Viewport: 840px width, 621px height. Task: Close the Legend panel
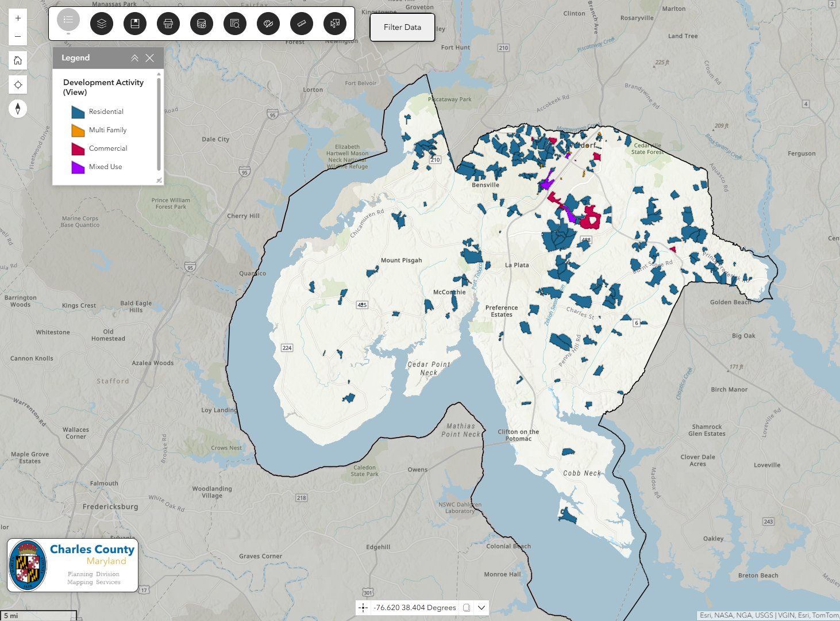click(x=150, y=58)
